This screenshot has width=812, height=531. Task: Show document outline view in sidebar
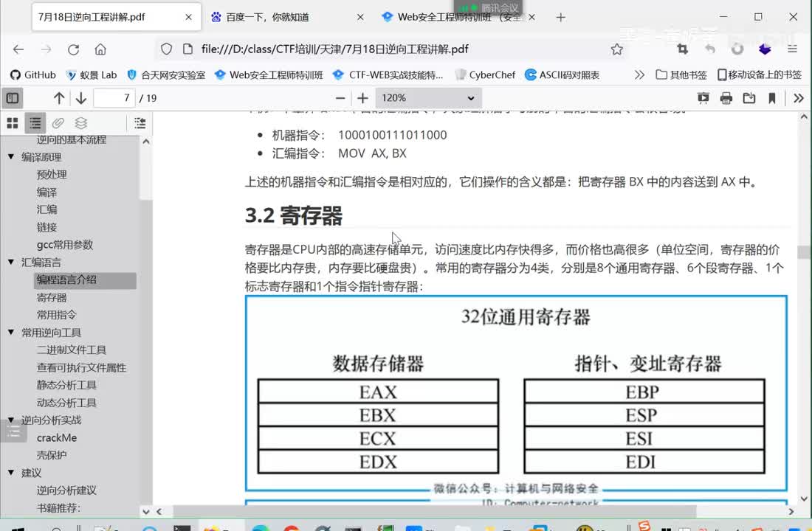pos(35,122)
